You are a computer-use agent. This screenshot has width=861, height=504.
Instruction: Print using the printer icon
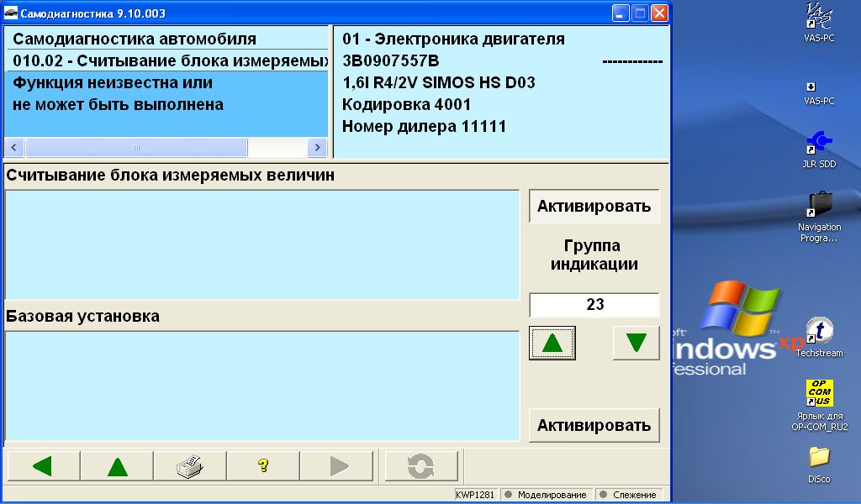[x=190, y=466]
